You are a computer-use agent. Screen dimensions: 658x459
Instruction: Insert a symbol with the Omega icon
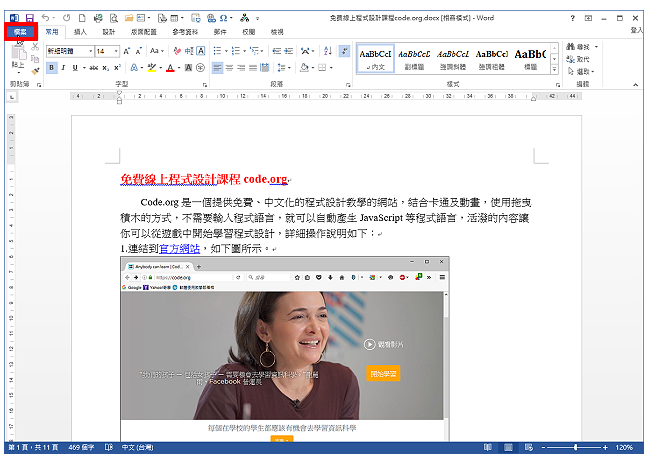coord(223,18)
